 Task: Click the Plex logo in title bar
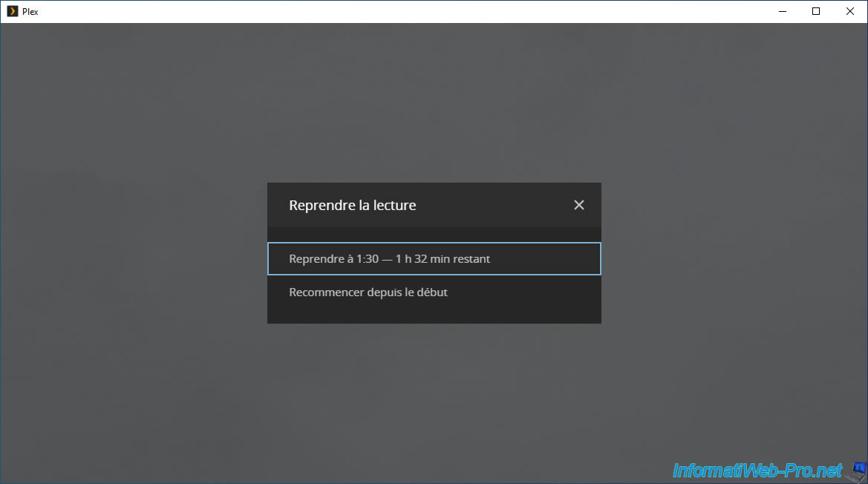(12, 11)
